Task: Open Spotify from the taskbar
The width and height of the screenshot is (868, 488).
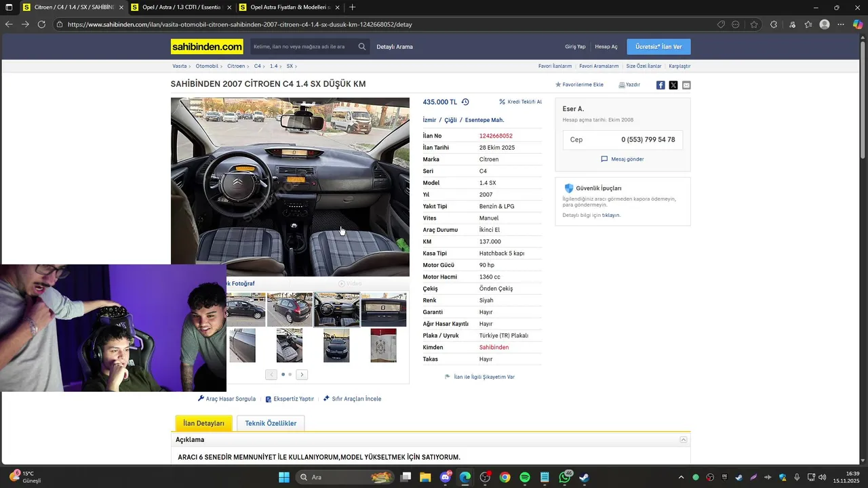Action: 525,477
